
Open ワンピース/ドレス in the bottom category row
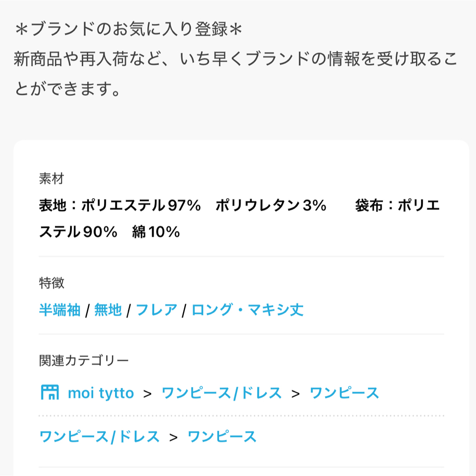[x=100, y=437]
